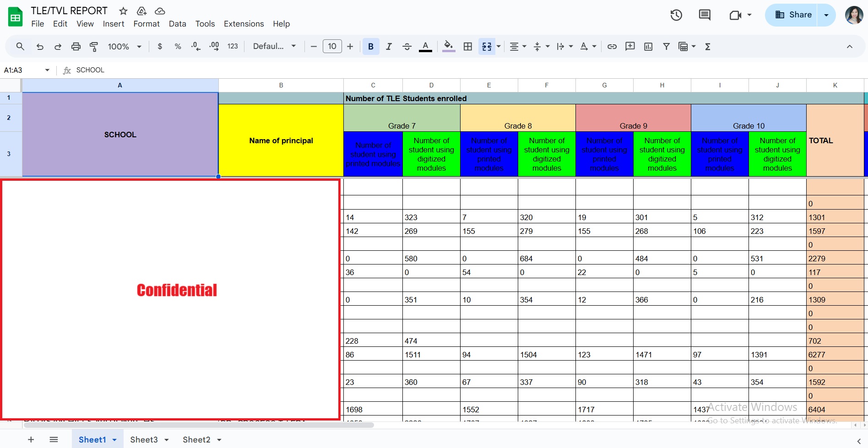868x448 pixels.
Task: Open the Name box dropdown arrow
Action: click(47, 70)
